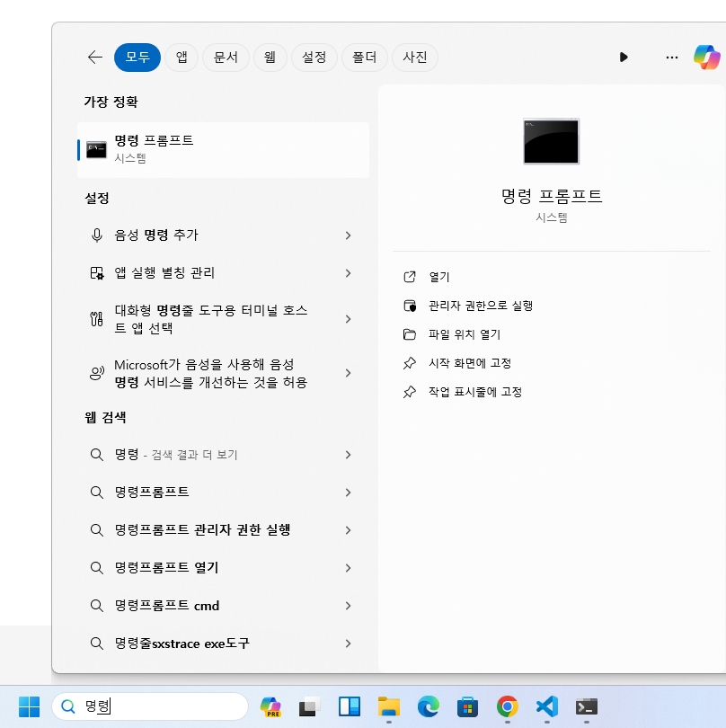Expand chevron for 명령프롬프트 관리자 권한 실행
This screenshot has height=728, width=726.
348,530
